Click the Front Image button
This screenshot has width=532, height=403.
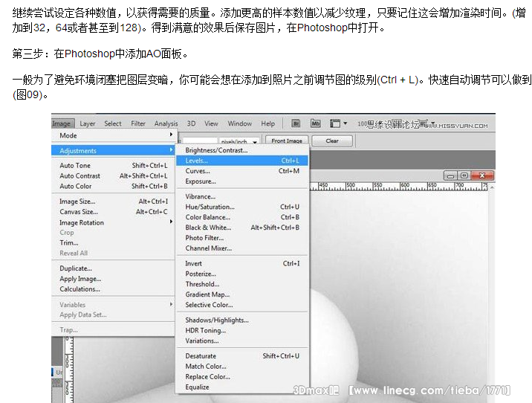coord(287,141)
